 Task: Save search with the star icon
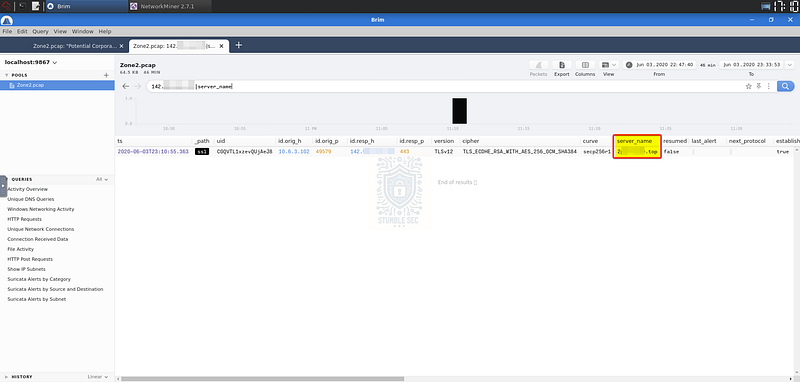pyautogui.click(x=749, y=86)
